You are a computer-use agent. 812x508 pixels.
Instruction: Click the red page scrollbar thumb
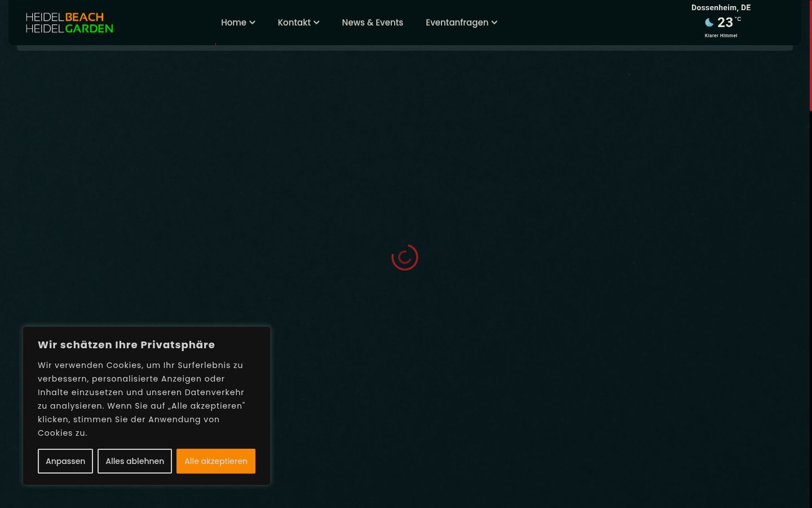coord(810,55)
